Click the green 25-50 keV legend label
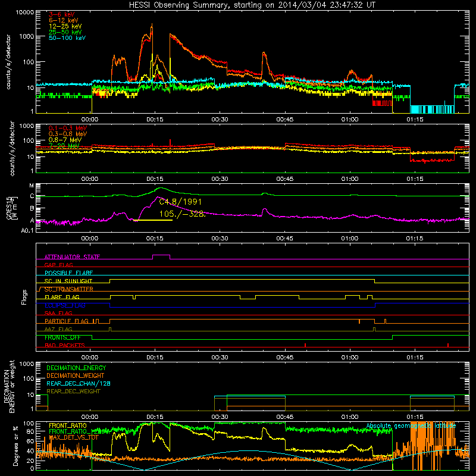Screen dimensions: 476x476 click(65, 32)
